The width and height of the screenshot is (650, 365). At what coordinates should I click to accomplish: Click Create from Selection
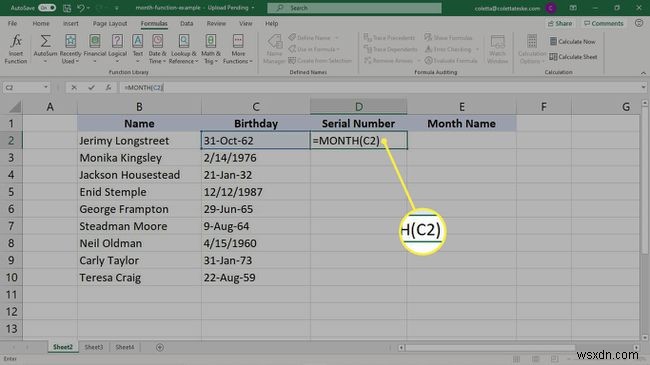coord(320,61)
